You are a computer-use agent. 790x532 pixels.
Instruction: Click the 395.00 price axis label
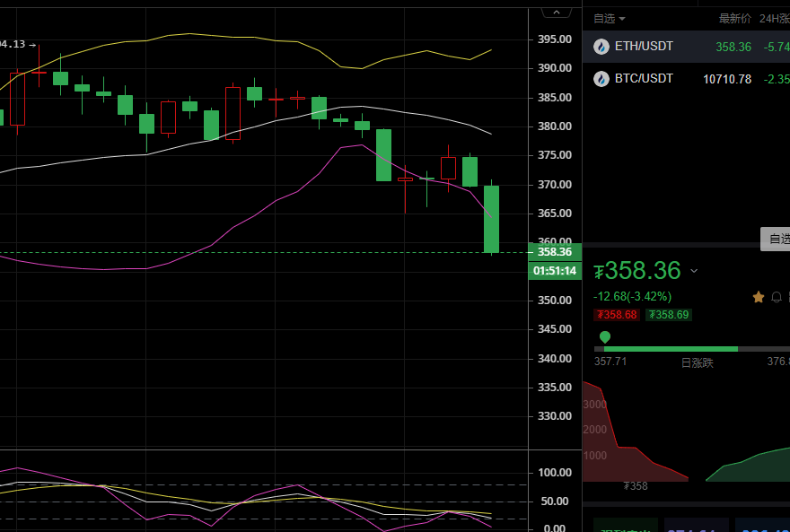coord(555,39)
